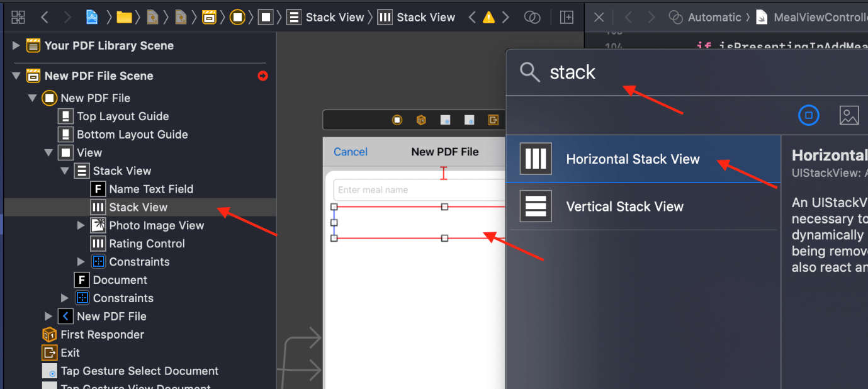868x389 pixels.
Task: Go back in editor history
Action: point(45,18)
